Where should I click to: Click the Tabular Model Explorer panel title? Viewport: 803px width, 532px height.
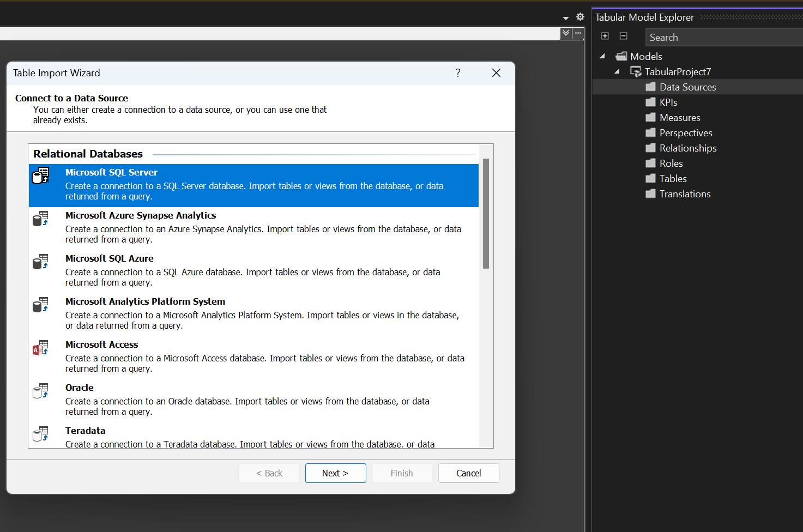click(x=644, y=17)
